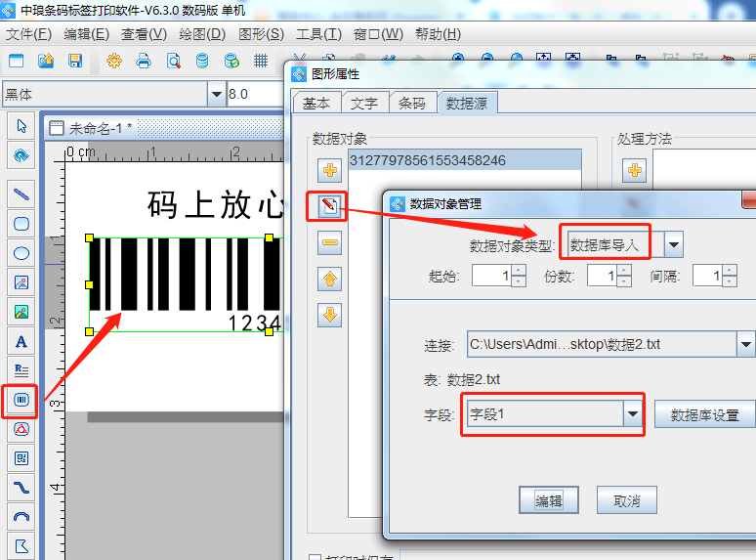Click the edit data object pencil icon
The width and height of the screenshot is (756, 560).
click(x=330, y=206)
